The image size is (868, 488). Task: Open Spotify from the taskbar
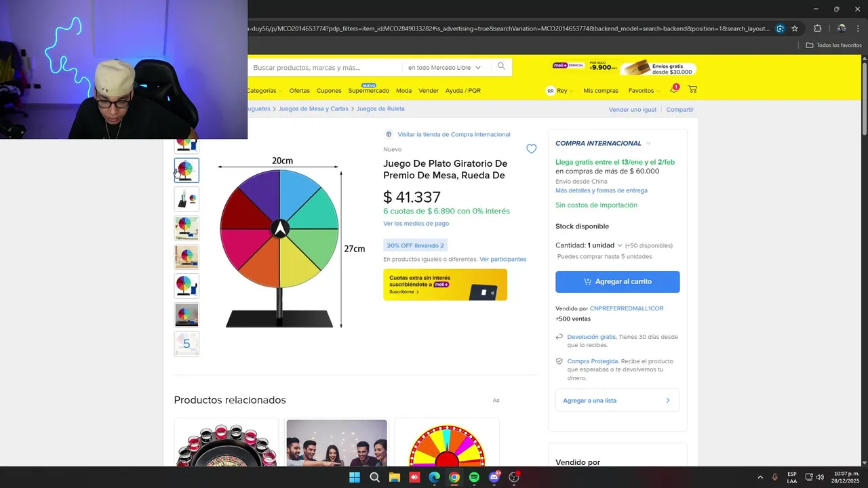point(474,477)
